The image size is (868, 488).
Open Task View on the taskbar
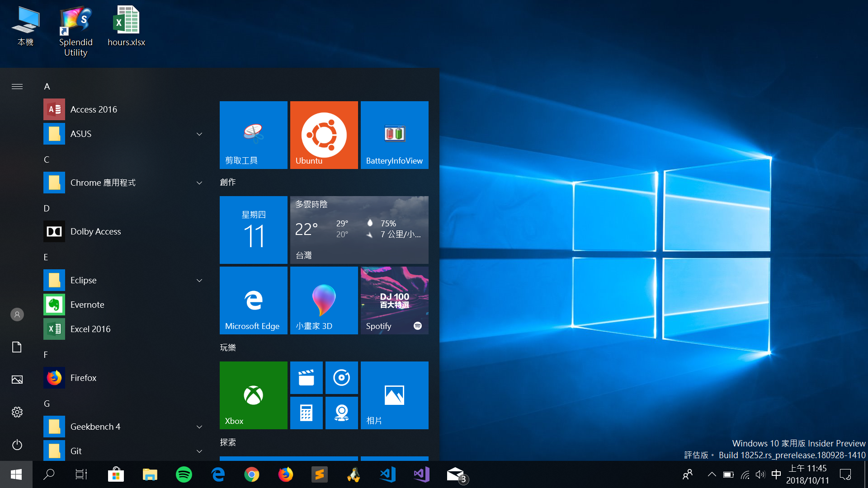tap(81, 474)
